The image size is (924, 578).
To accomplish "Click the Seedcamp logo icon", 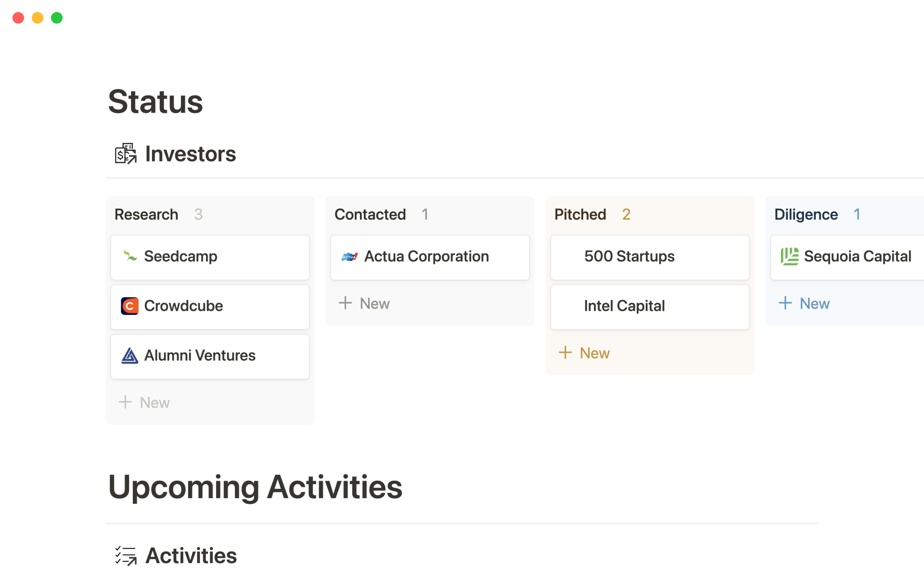I will coord(130,256).
